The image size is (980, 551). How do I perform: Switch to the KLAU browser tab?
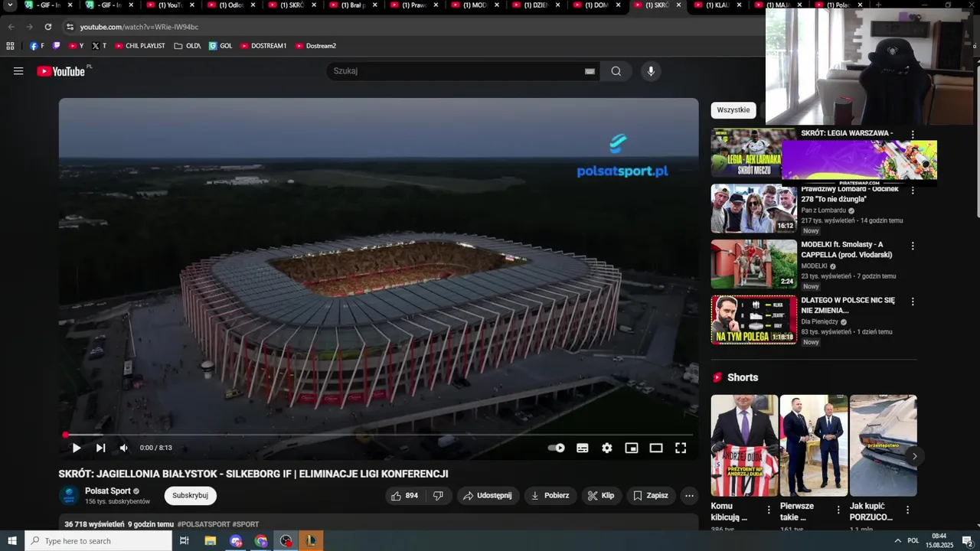coord(717,5)
